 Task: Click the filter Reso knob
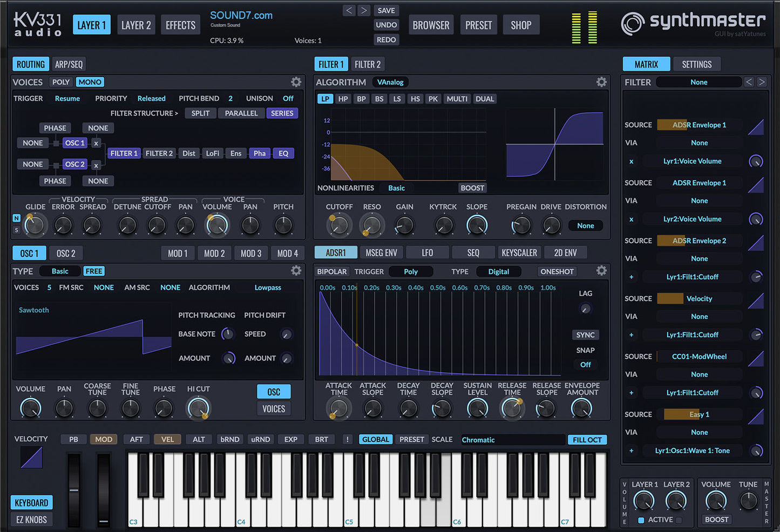(372, 226)
